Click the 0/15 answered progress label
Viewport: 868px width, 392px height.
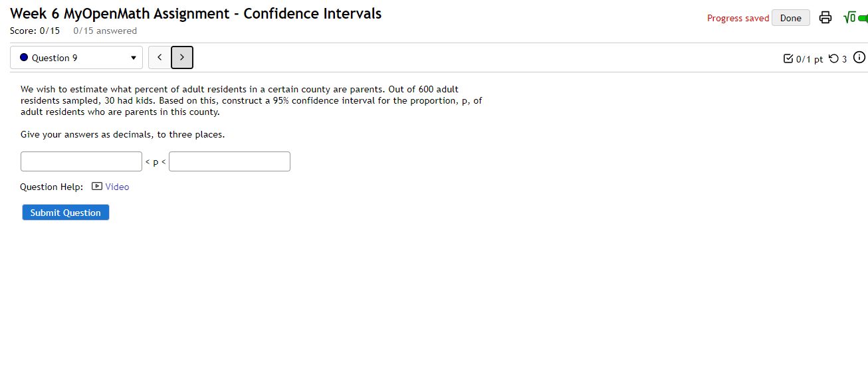(104, 31)
